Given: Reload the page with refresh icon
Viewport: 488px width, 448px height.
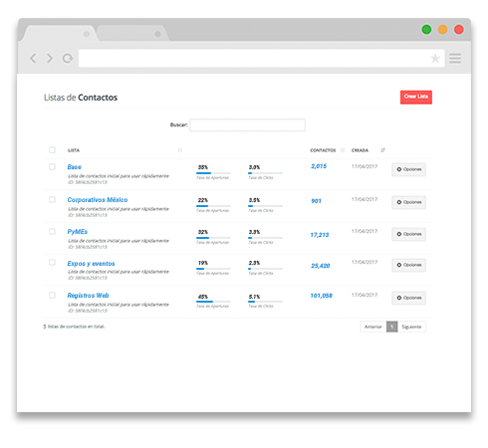Looking at the screenshot, I should click(x=68, y=59).
